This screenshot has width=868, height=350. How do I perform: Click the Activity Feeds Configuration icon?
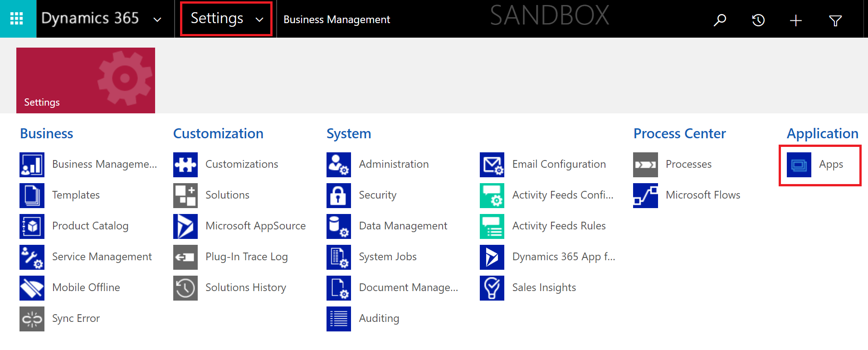pyautogui.click(x=492, y=195)
